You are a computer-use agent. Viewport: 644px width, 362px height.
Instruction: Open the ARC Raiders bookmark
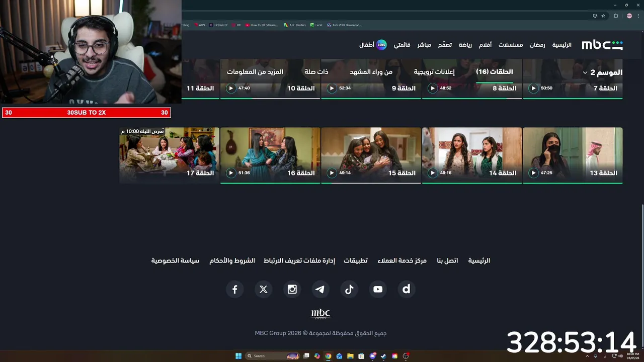(x=295, y=25)
